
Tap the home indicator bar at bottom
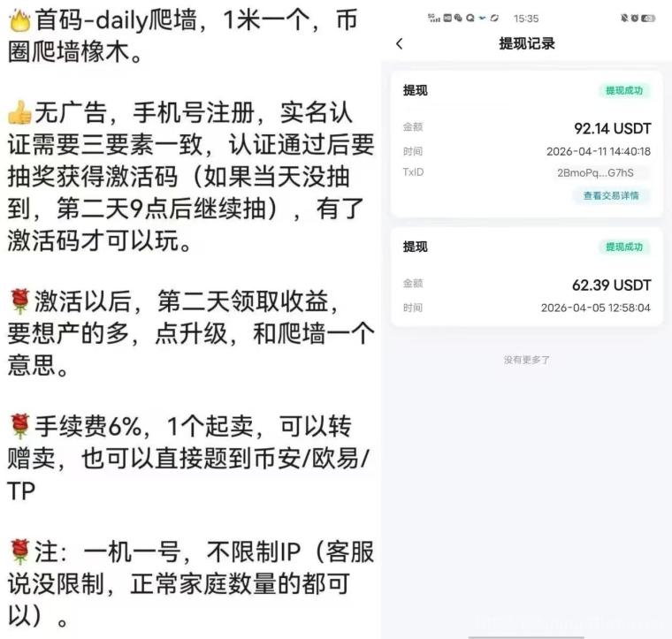click(526, 636)
